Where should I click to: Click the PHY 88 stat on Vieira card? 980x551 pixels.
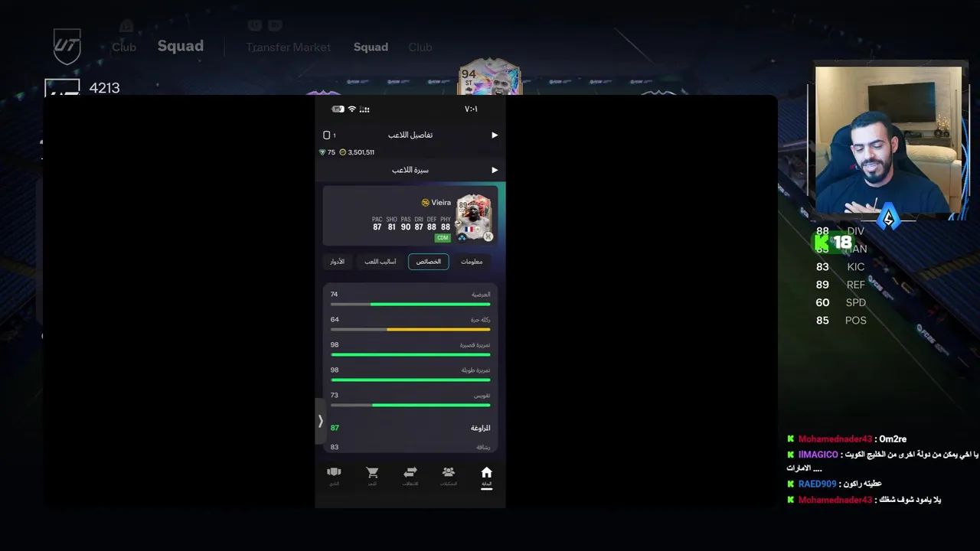coord(446,223)
